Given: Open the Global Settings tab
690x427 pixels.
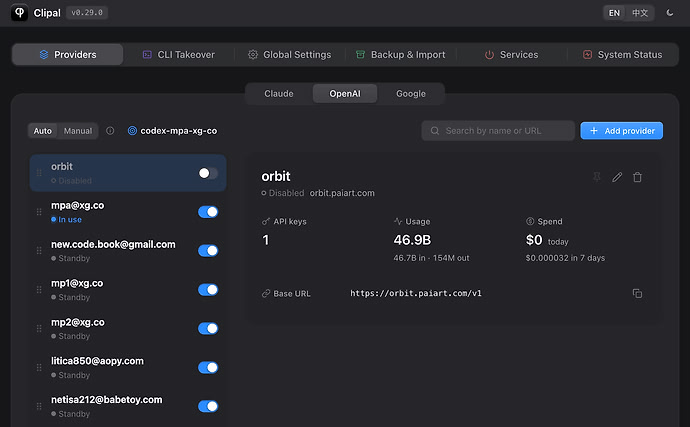Looking at the screenshot, I should [290, 55].
